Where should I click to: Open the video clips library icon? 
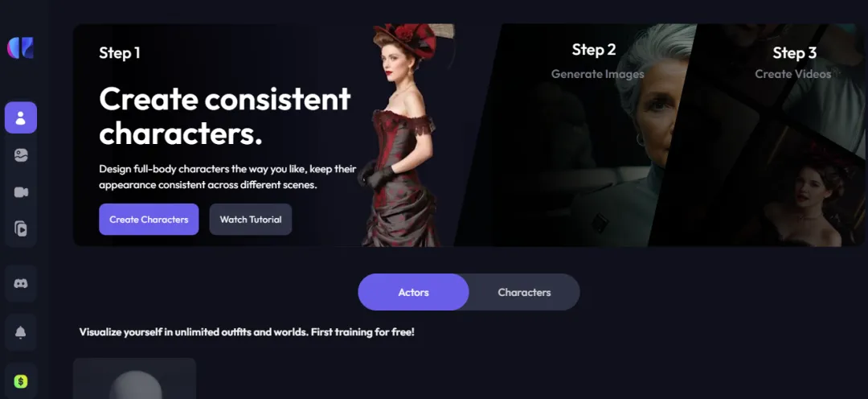(x=21, y=228)
